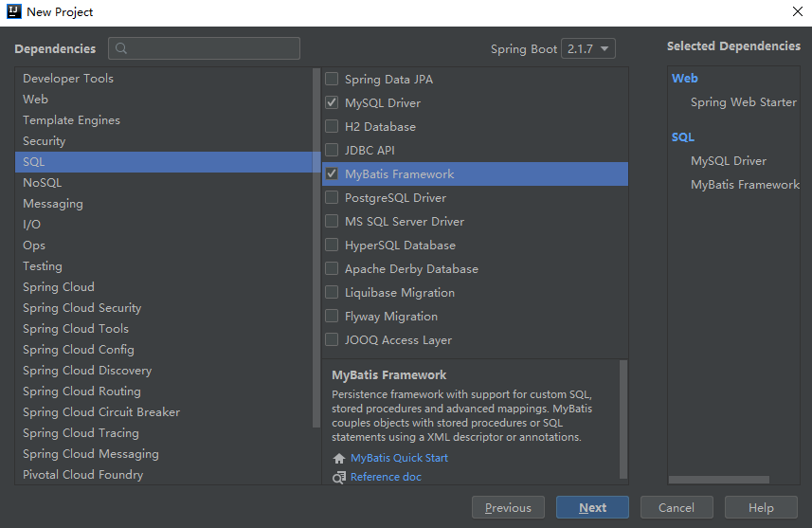Select the Spring Cloud Config category
This screenshot has width=812, height=528.
[164, 349]
